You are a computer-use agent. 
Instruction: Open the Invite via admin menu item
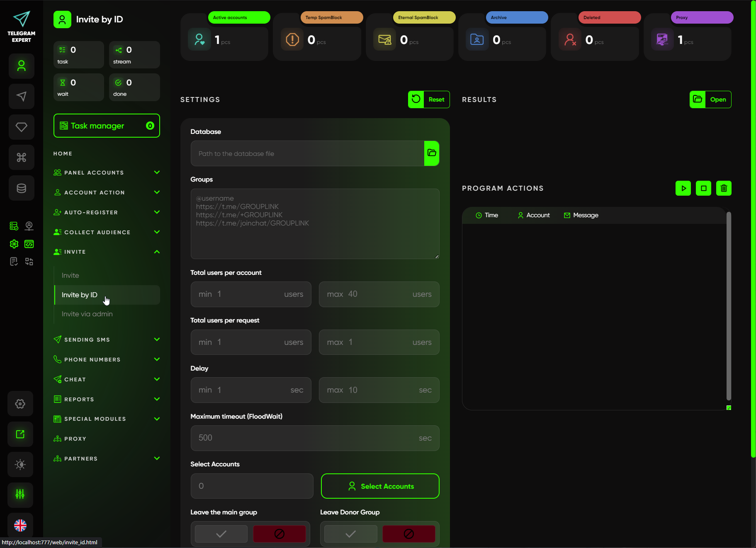click(87, 314)
